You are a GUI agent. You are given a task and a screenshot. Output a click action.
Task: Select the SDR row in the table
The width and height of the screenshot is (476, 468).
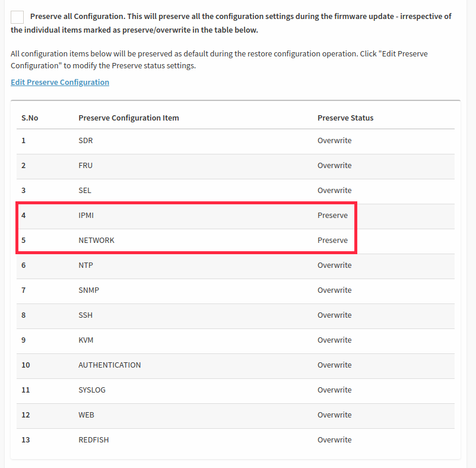coord(236,141)
